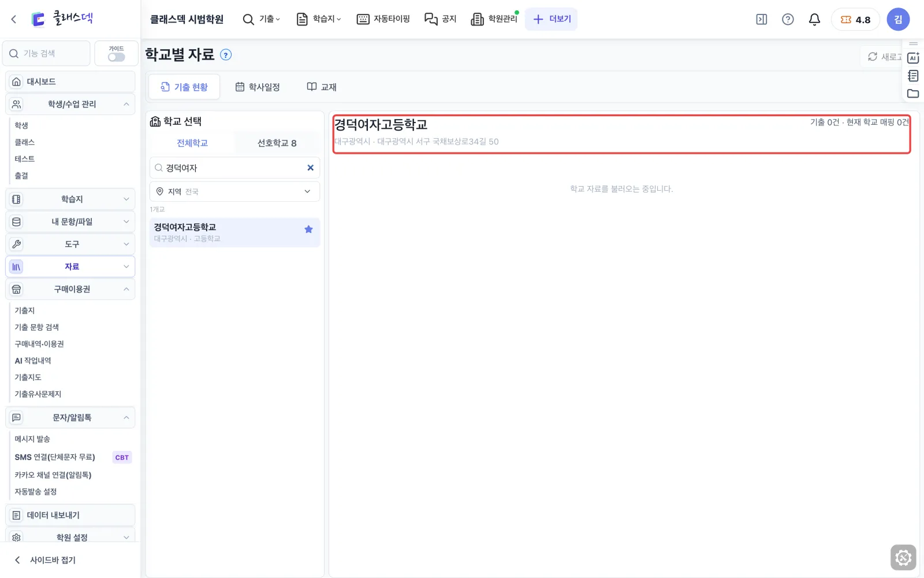
Task: Switch to the 교재 tab
Action: coord(322,87)
